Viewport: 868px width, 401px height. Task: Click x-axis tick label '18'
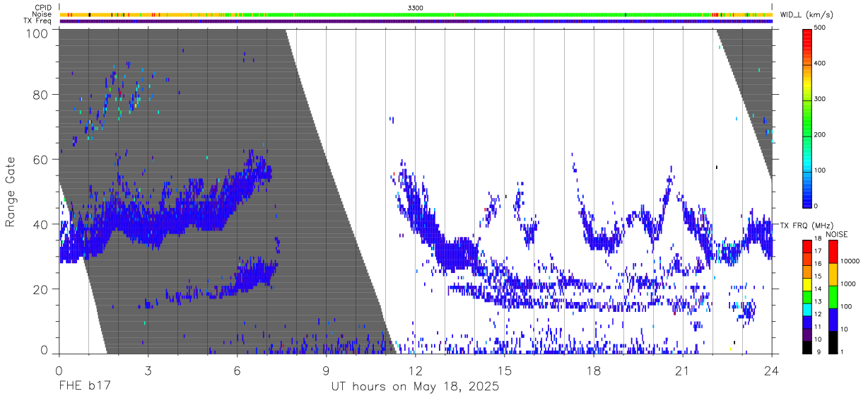[594, 371]
